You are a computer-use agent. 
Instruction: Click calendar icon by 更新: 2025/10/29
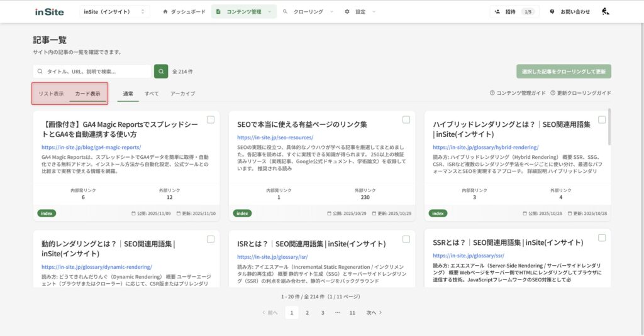(374, 214)
